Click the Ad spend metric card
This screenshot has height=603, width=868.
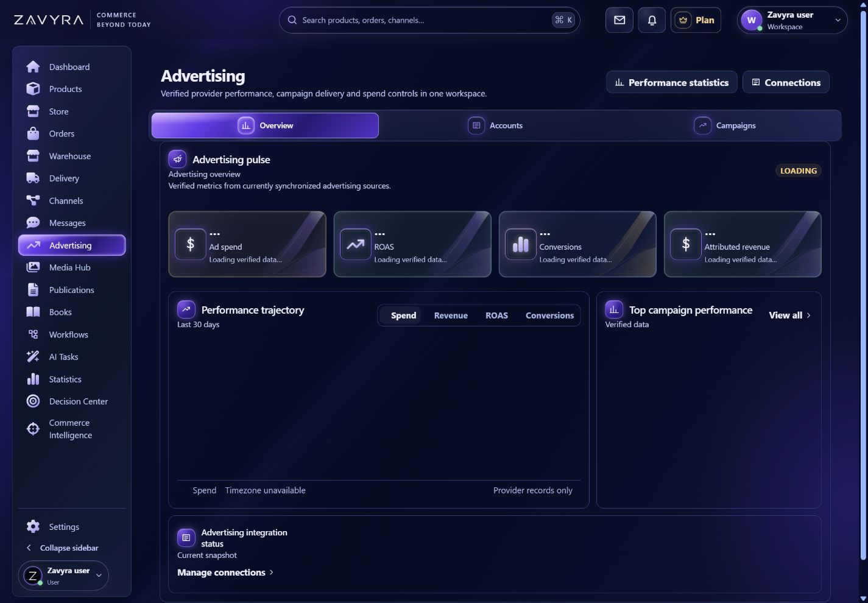247,244
